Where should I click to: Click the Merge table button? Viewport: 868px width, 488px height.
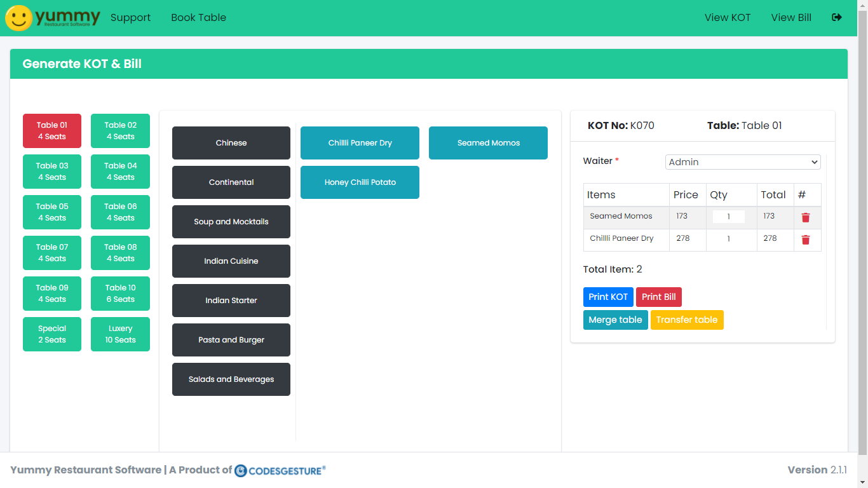(615, 320)
